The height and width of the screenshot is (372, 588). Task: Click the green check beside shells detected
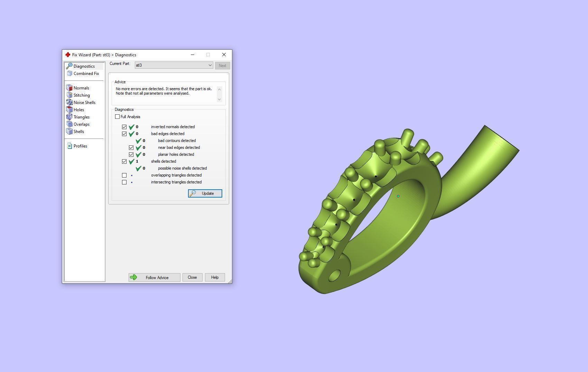click(131, 161)
